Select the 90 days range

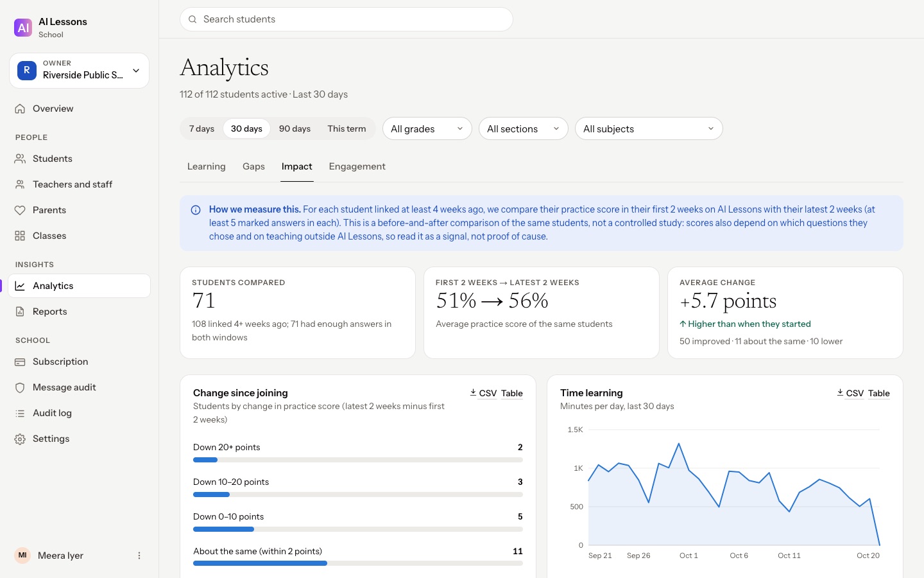click(x=295, y=128)
